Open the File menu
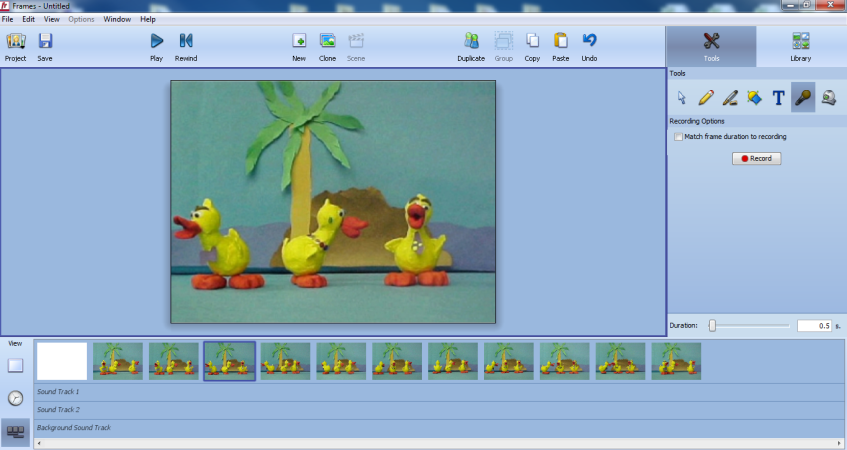Image resolution: width=847 pixels, height=450 pixels. coord(8,19)
